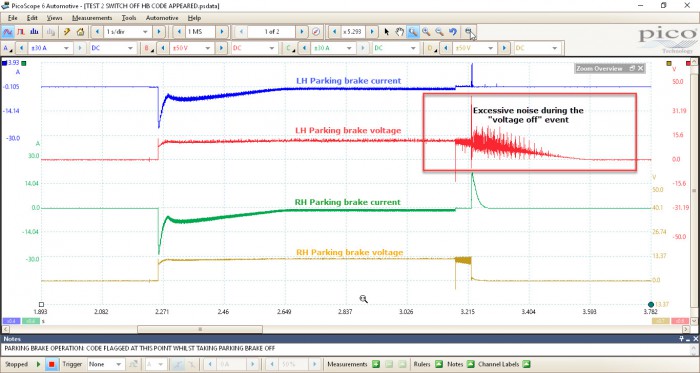700x373 pixels.
Task: Open the Automotive menu
Action: 162,18
